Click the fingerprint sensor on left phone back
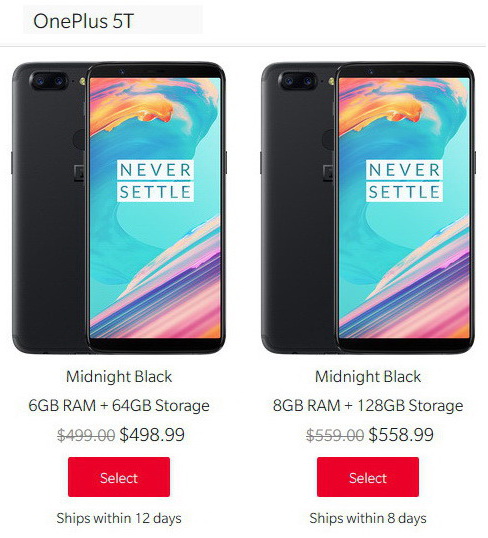This screenshot has height=538, width=488. pos(80,139)
